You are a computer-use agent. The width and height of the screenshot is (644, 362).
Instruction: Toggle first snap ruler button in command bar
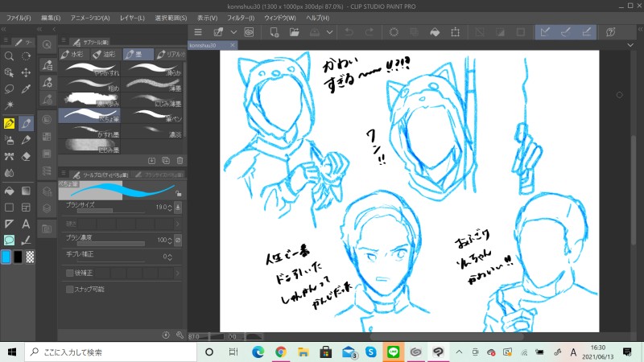(545, 32)
